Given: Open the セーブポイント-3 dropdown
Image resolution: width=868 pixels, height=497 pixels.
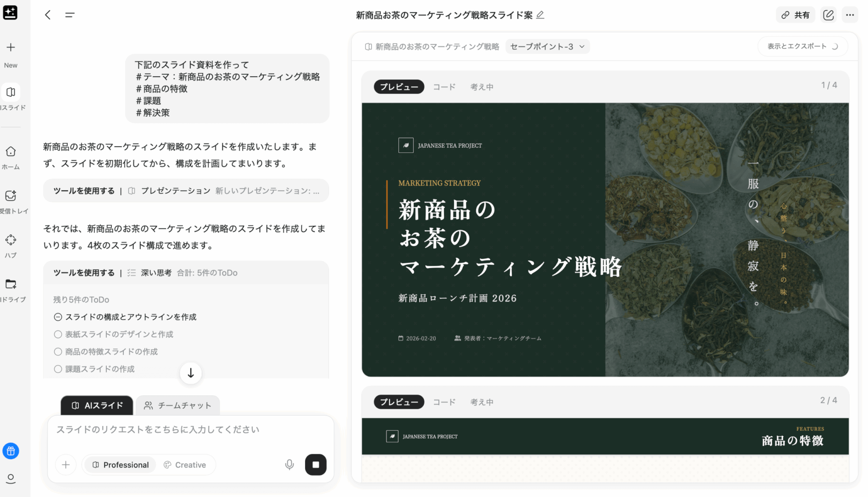Looking at the screenshot, I should [547, 47].
